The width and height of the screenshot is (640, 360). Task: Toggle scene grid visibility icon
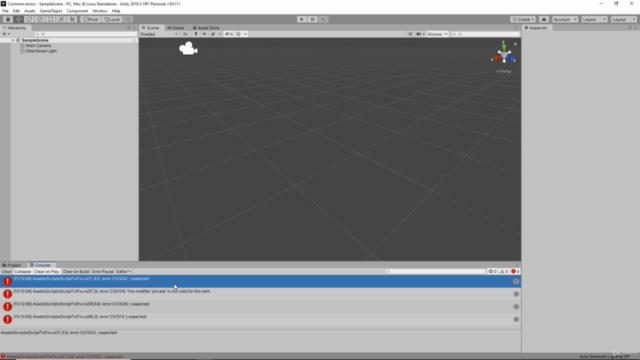(238, 34)
